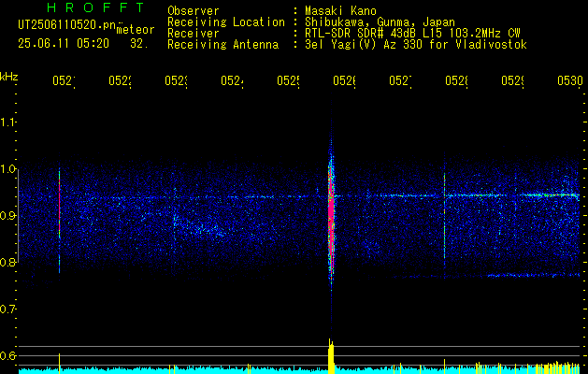Click the 0.6 frequency axis label

tap(7, 355)
